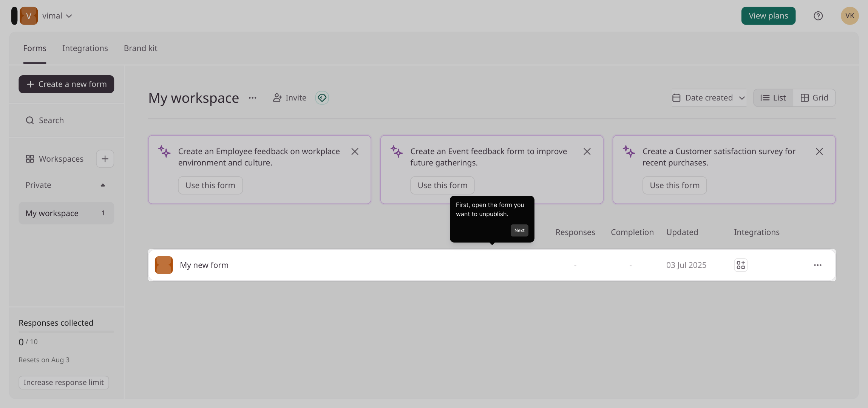The width and height of the screenshot is (868, 408).
Task: Open the help question-mark icon
Action: pyautogui.click(x=818, y=16)
